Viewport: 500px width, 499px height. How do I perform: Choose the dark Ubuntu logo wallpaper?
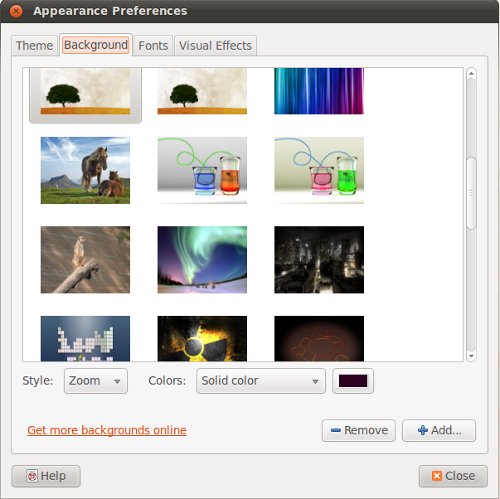[319, 339]
